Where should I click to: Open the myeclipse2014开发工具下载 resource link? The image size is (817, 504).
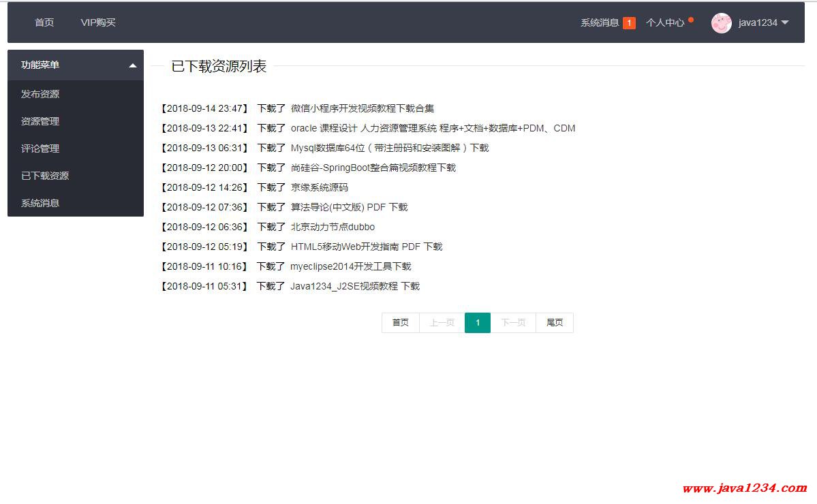[x=351, y=266]
